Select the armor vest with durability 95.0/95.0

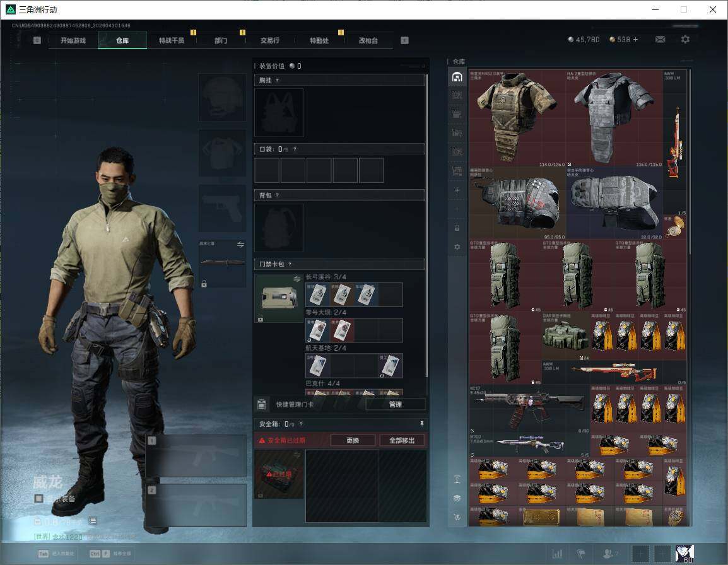click(x=517, y=203)
